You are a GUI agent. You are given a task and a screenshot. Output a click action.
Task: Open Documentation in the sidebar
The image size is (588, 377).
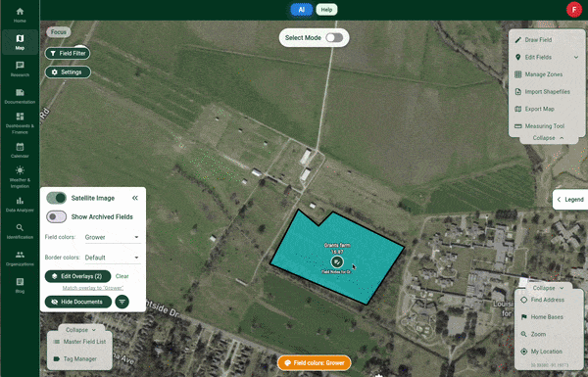click(x=20, y=96)
